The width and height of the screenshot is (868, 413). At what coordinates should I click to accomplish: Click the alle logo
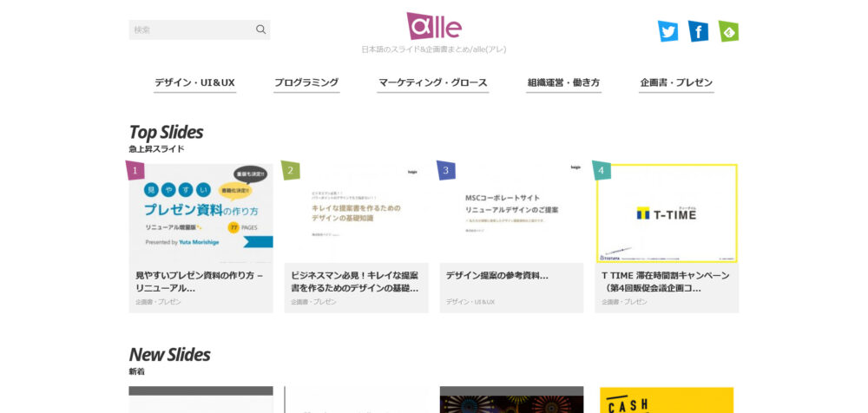(x=434, y=26)
